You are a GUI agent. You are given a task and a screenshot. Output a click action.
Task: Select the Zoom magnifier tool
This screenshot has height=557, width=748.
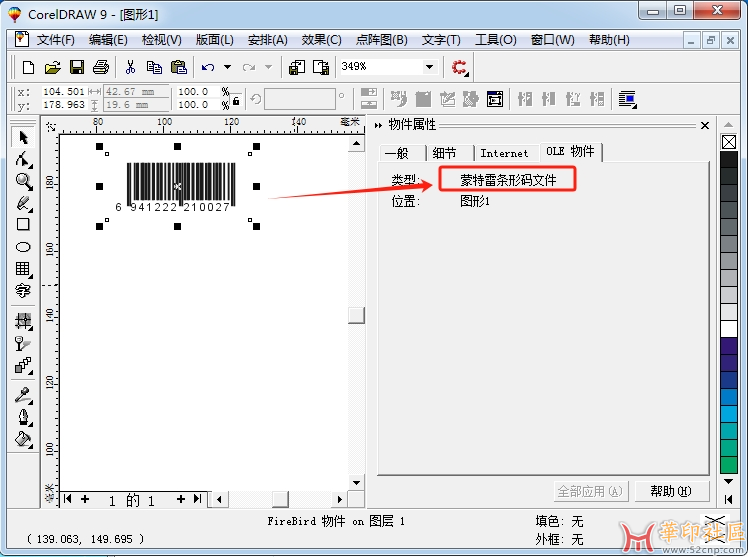click(23, 182)
